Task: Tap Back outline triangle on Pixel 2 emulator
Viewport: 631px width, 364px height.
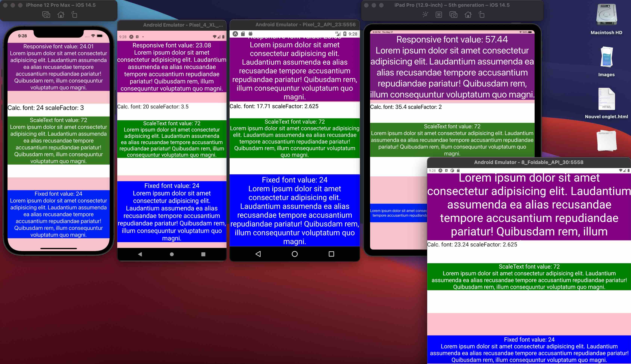Action: point(258,254)
